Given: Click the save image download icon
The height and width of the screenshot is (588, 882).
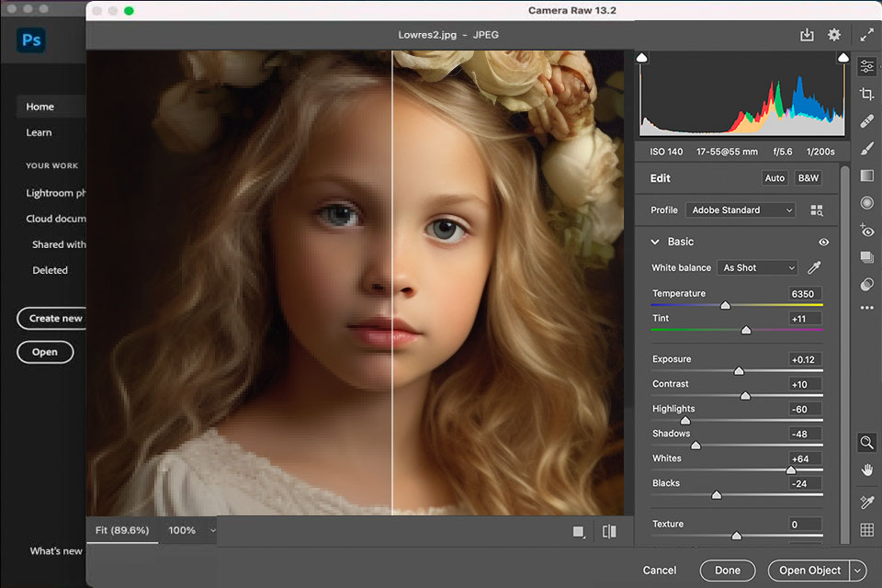Looking at the screenshot, I should pos(807,35).
